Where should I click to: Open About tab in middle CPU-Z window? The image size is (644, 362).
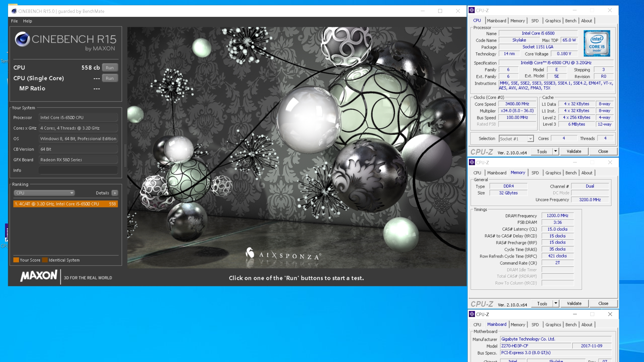pos(587,173)
